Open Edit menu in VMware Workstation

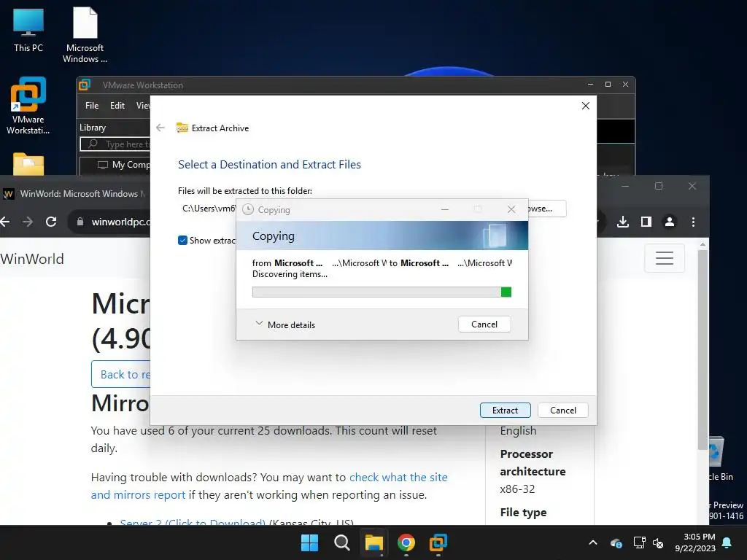coord(117,106)
